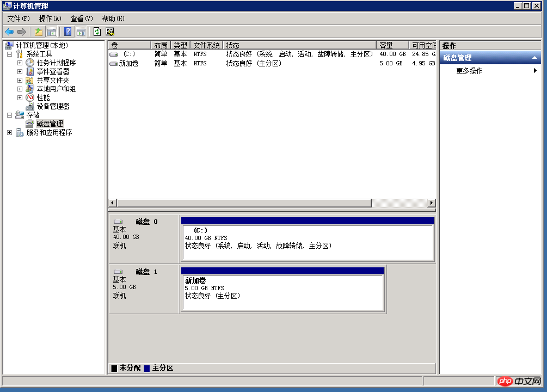Sort by the 卷 column header
The image size is (547, 392).
130,45
